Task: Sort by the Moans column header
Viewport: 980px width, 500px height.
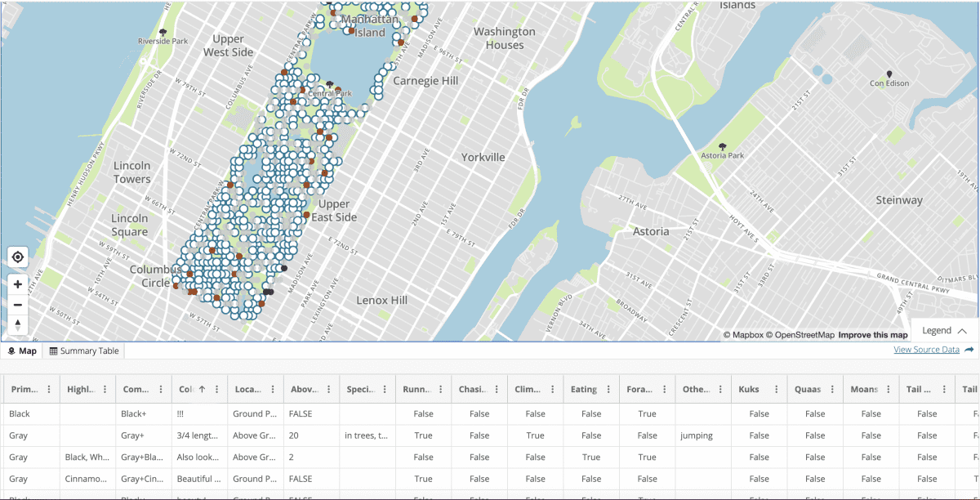Action: [x=863, y=390]
